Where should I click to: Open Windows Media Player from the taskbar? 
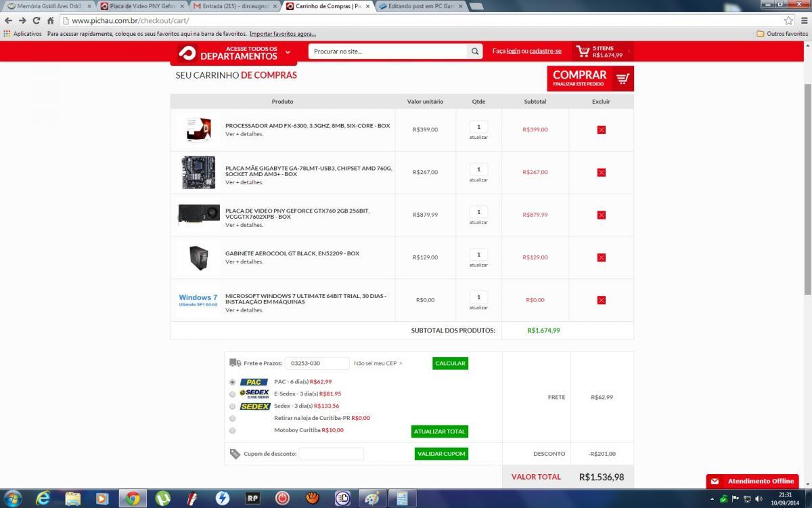coord(102,498)
